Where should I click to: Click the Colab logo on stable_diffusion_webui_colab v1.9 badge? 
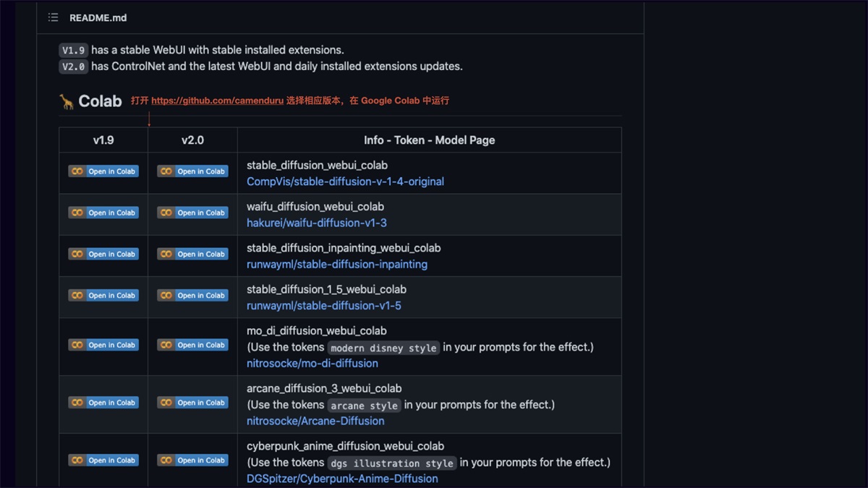tap(77, 171)
